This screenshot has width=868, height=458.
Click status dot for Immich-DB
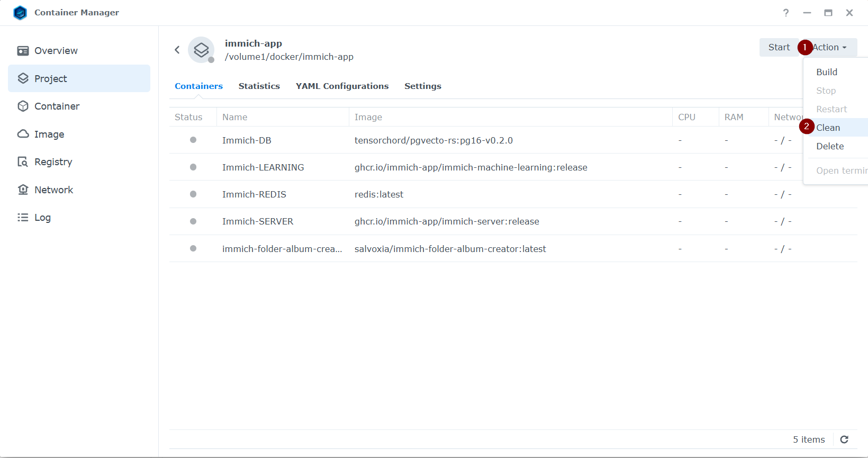(x=193, y=140)
